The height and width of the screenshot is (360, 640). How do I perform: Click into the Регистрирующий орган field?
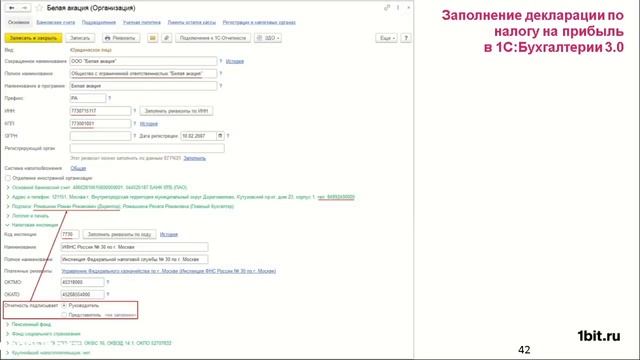(147, 148)
